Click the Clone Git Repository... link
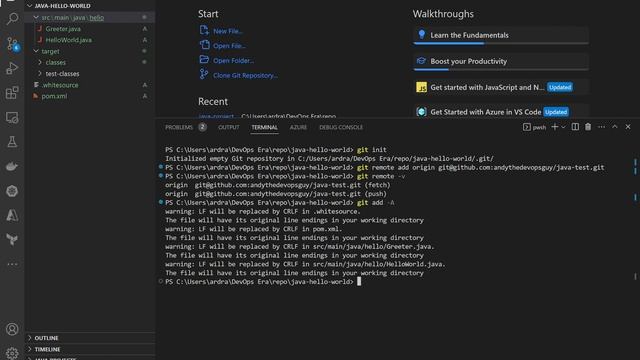 pyautogui.click(x=245, y=75)
